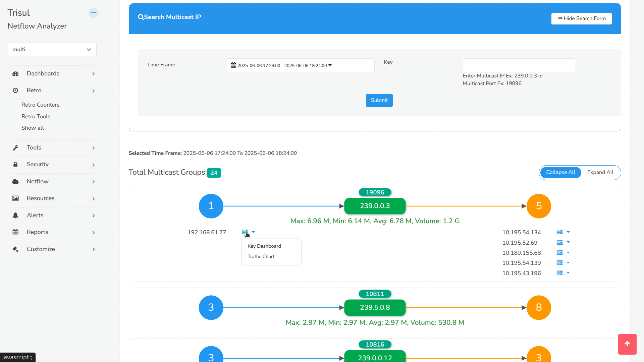
Task: Click the green 239.5.0.8 multicast group box
Action: (x=375, y=307)
